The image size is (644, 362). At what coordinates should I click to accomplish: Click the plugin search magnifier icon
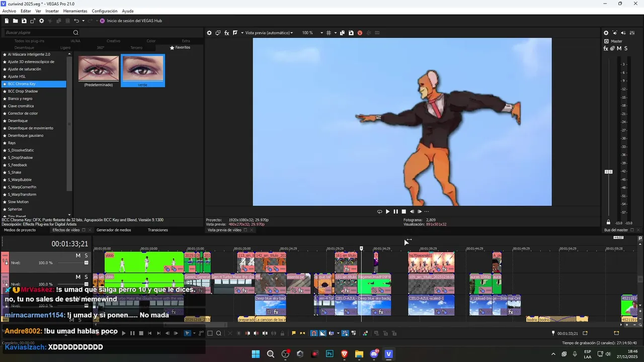[76, 33]
